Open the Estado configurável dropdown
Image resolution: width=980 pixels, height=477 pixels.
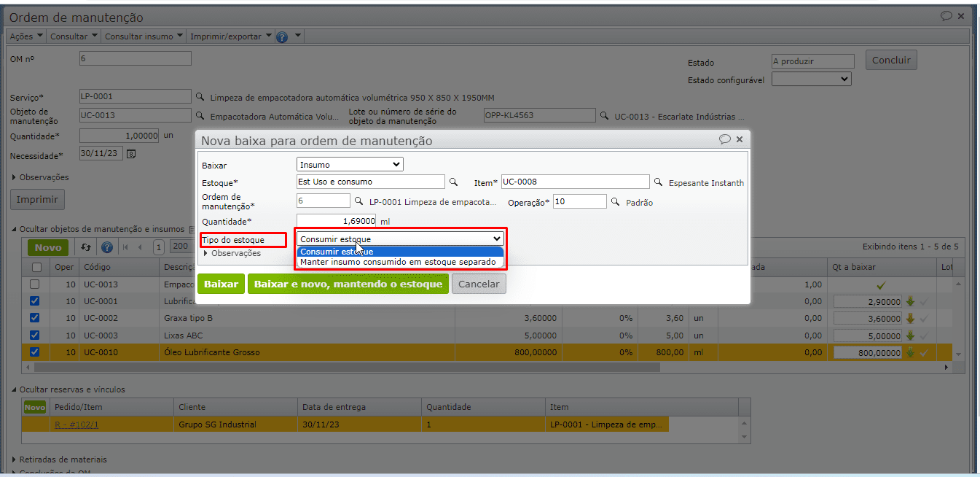tap(812, 79)
